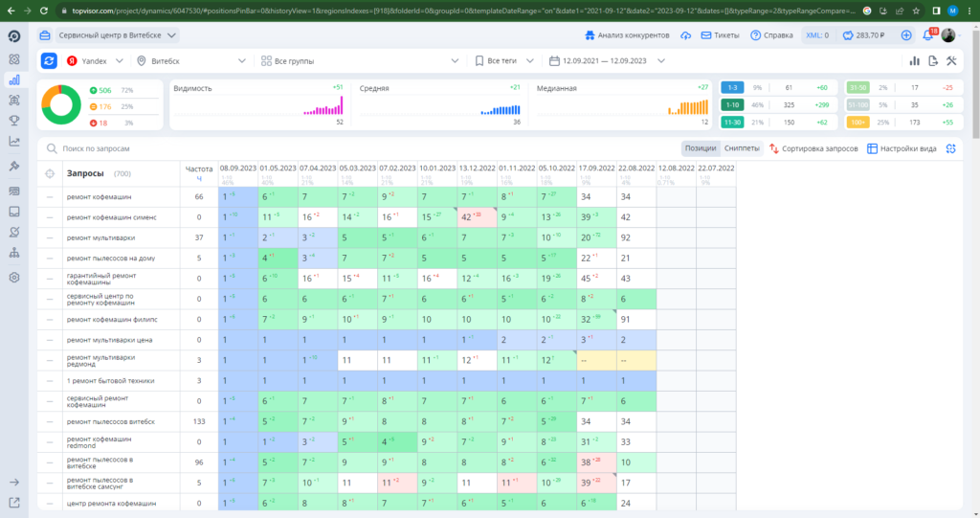This screenshot has height=518, width=980.
Task: Click the balance 283,70 ₽
Action: 864,35
